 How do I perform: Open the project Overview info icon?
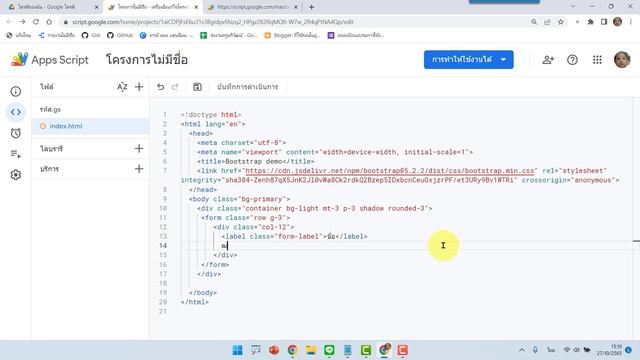tap(16, 91)
